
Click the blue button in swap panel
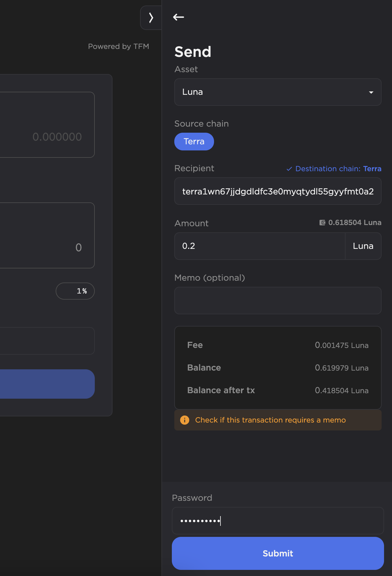tap(46, 384)
